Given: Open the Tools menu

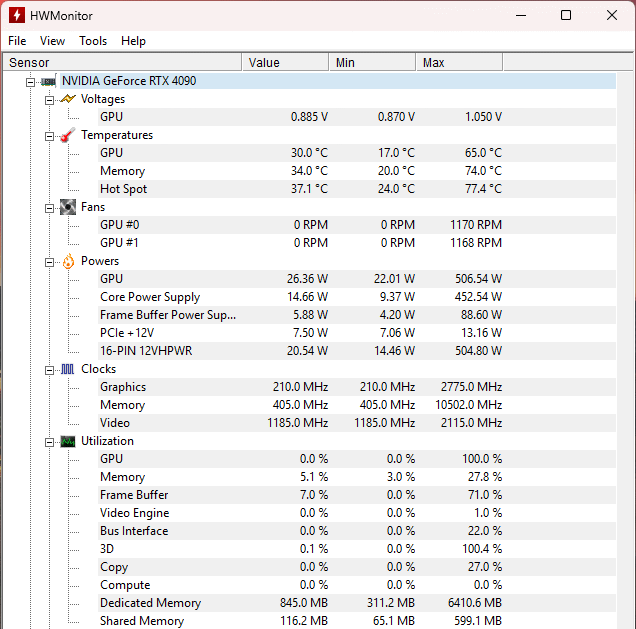Looking at the screenshot, I should pyautogui.click(x=93, y=41).
